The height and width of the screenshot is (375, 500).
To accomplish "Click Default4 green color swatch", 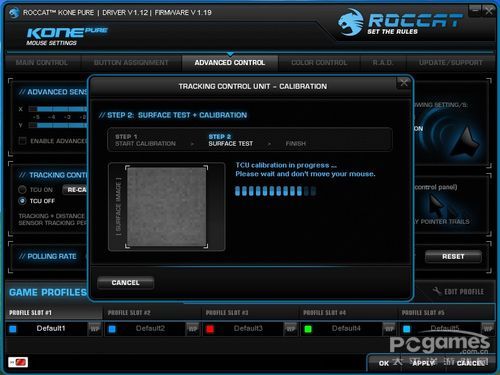I will point(308,329).
